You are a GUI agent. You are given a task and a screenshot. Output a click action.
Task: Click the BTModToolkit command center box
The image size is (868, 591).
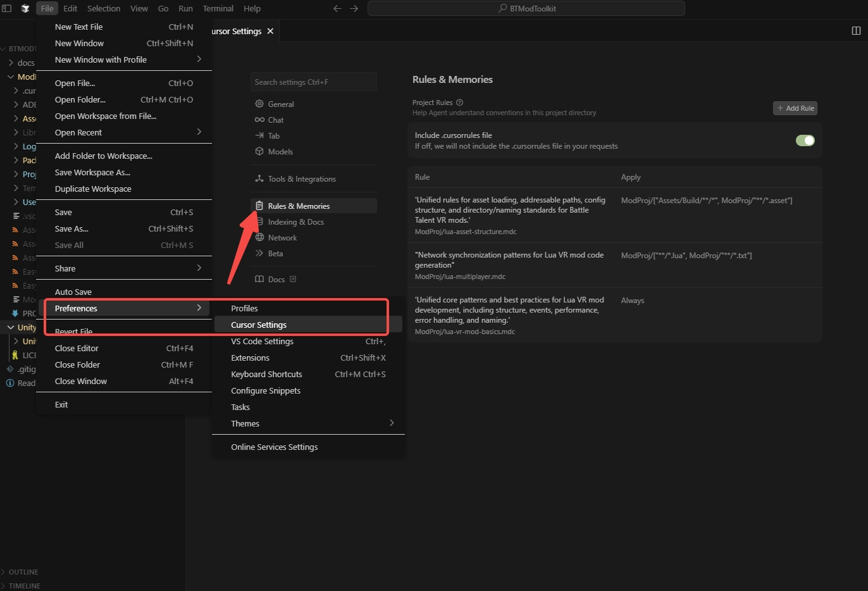pyautogui.click(x=526, y=8)
